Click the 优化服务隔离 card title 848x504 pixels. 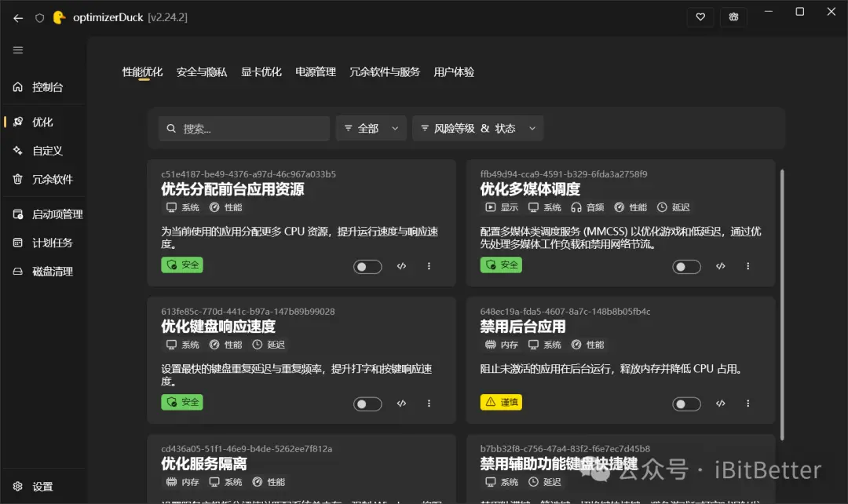(204, 464)
